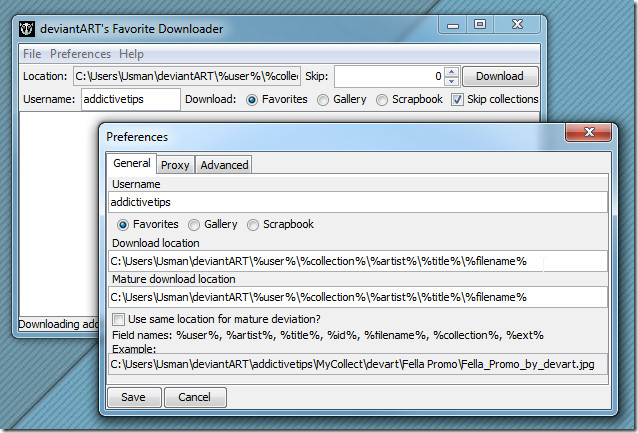638x433 pixels.
Task: Click the deviantART app icon in title bar
Action: (26, 29)
